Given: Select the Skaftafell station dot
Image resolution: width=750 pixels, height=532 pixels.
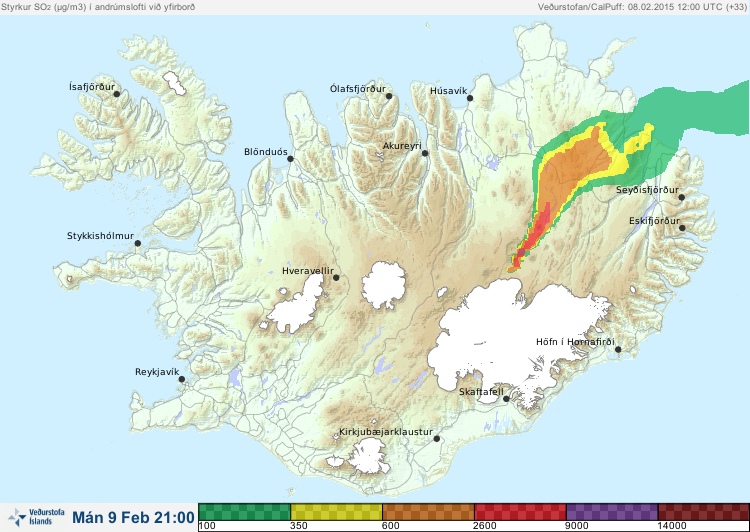Looking at the screenshot, I should pos(506,399).
